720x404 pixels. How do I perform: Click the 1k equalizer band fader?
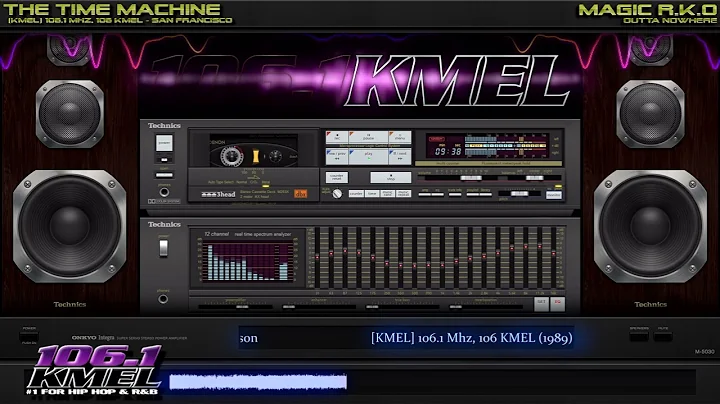click(x=442, y=264)
